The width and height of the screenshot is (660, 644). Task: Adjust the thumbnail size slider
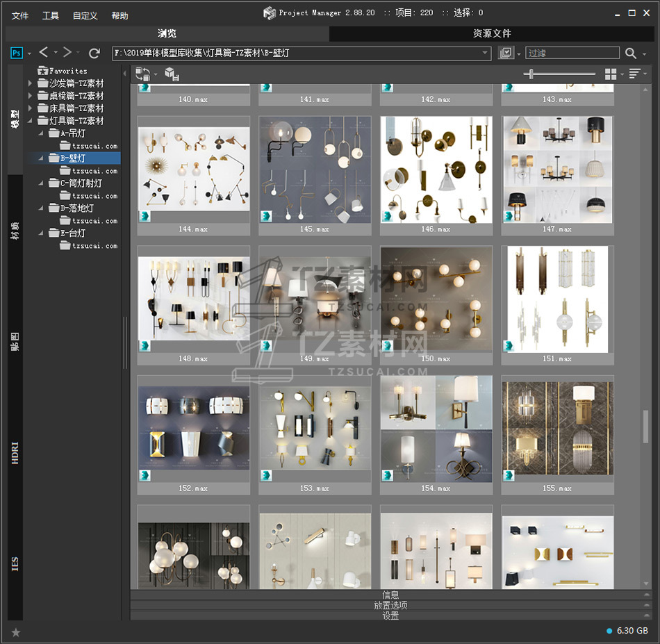point(532,74)
